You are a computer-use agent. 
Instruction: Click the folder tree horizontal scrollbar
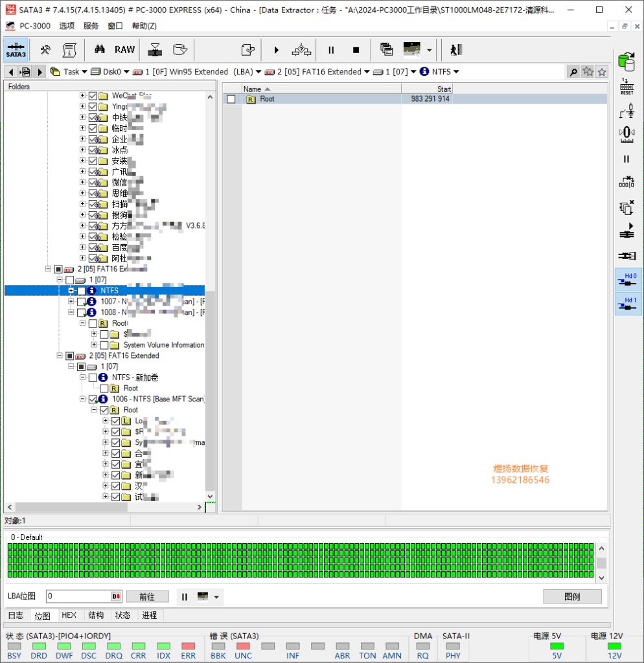coord(104,507)
